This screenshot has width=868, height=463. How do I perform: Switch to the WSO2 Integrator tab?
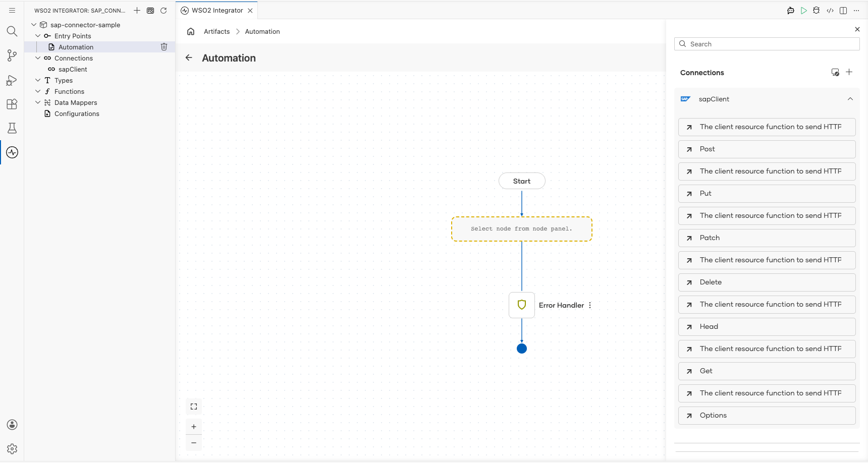pyautogui.click(x=217, y=11)
